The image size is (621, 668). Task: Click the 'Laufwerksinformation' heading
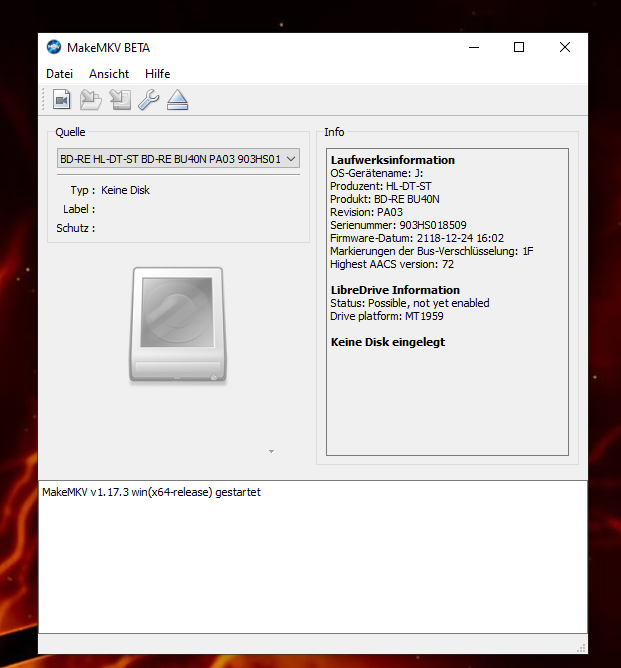393,160
